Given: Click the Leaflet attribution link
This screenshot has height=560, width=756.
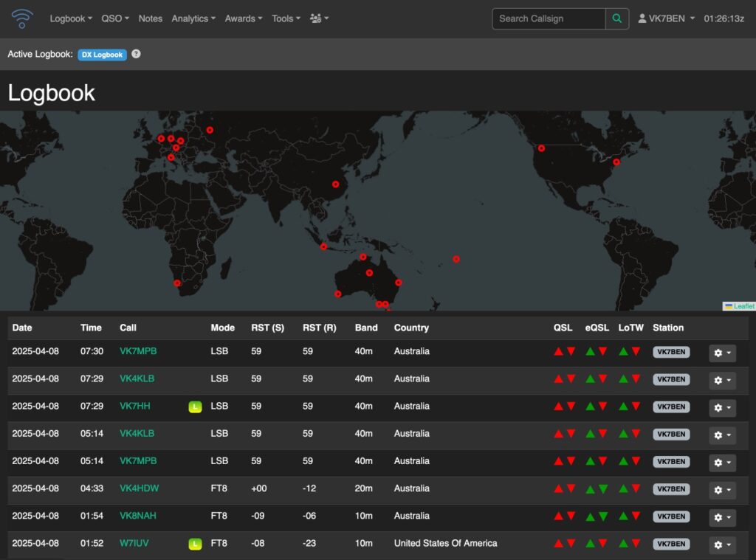Looking at the screenshot, I should pos(743,306).
